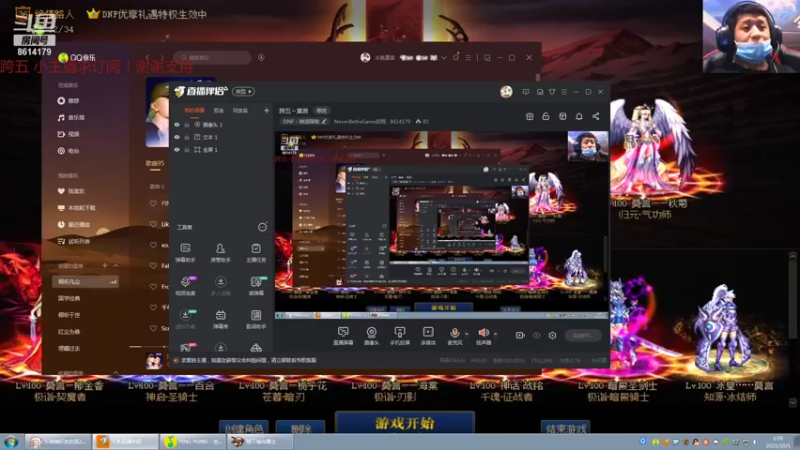Collapse created playlists chevron in QQ音乐
The width and height of the screenshot is (800, 450).
[115, 266]
